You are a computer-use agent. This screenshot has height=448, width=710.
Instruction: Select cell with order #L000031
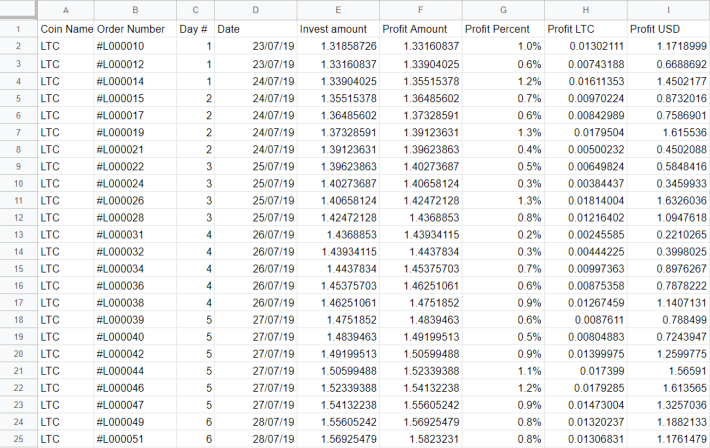coord(135,235)
